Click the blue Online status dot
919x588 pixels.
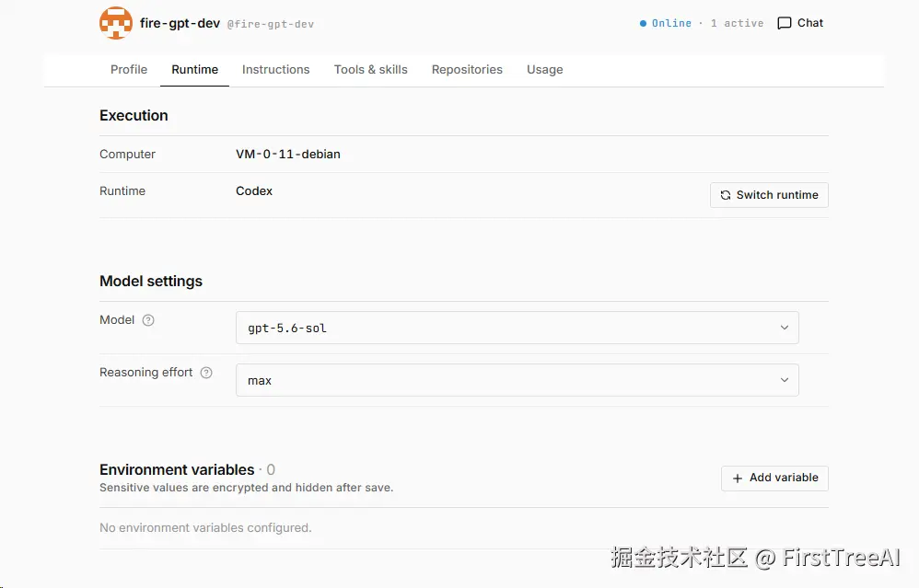coord(643,23)
